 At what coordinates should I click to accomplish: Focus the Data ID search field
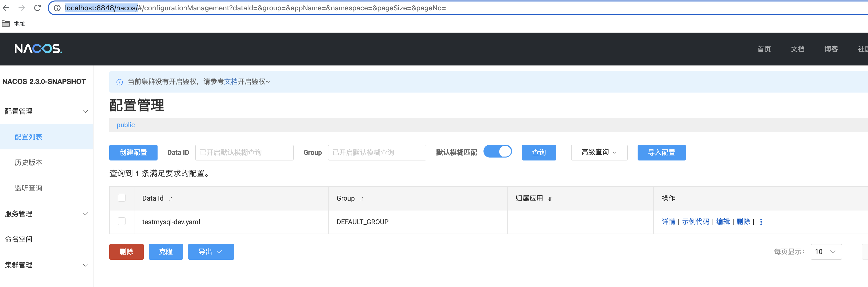tap(244, 153)
